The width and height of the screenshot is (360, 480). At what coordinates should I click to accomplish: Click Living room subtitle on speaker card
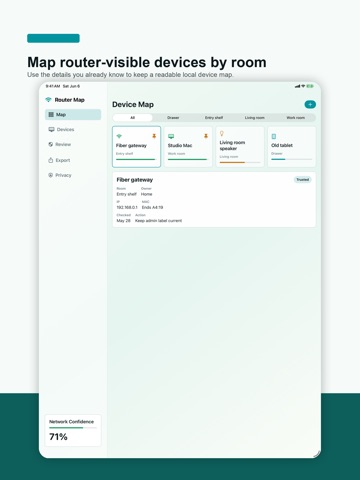click(229, 157)
